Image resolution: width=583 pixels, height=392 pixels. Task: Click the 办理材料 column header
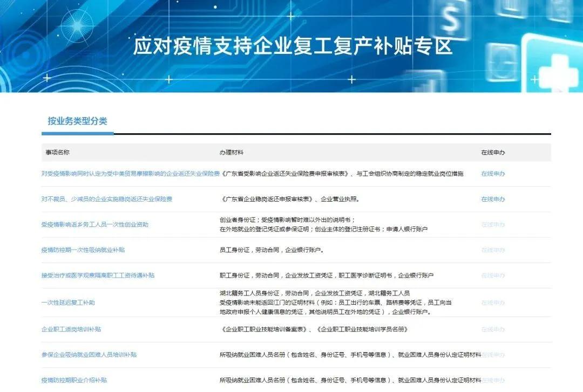coord(232,153)
